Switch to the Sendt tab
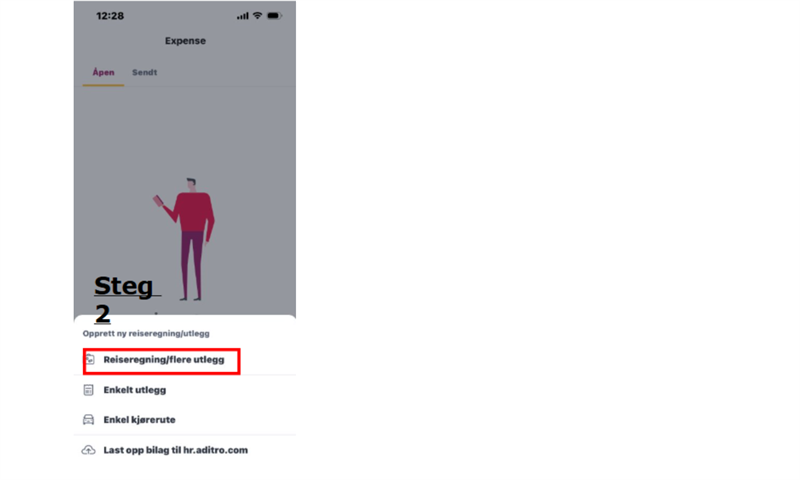 [x=144, y=72]
